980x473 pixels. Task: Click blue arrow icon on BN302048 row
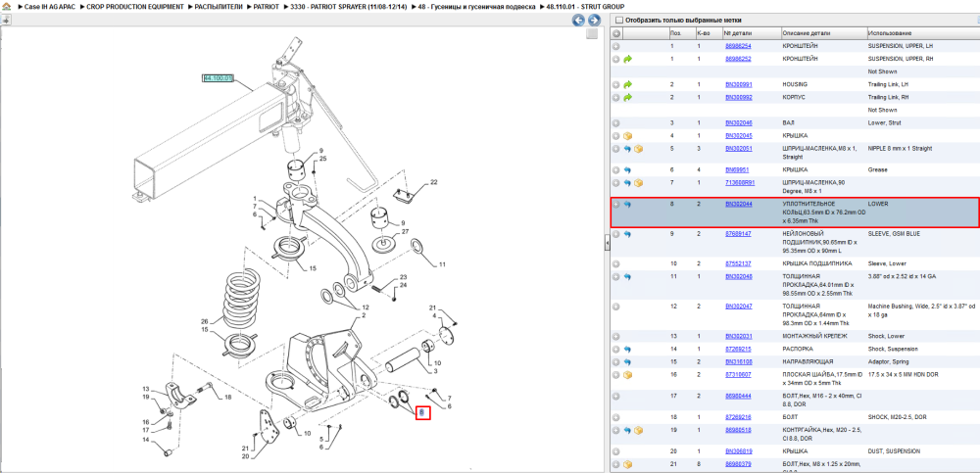[628, 276]
